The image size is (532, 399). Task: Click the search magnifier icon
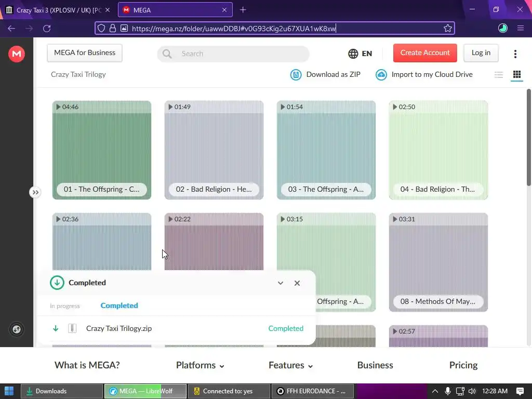click(167, 54)
